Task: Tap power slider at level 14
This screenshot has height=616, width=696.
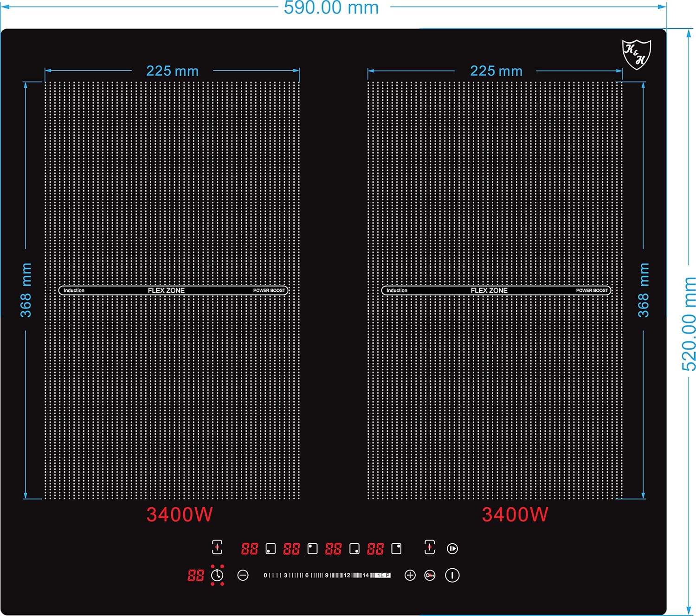Action: [x=366, y=575]
